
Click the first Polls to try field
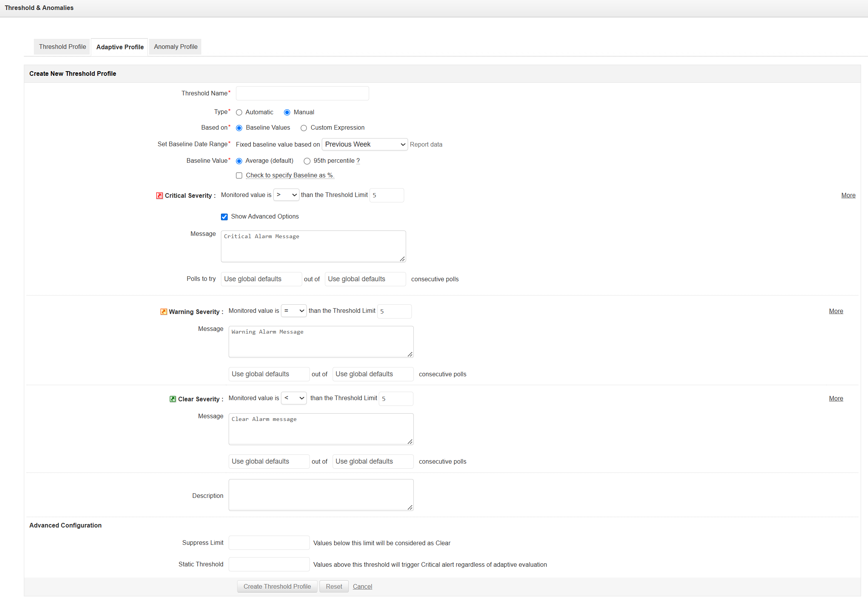coord(261,279)
